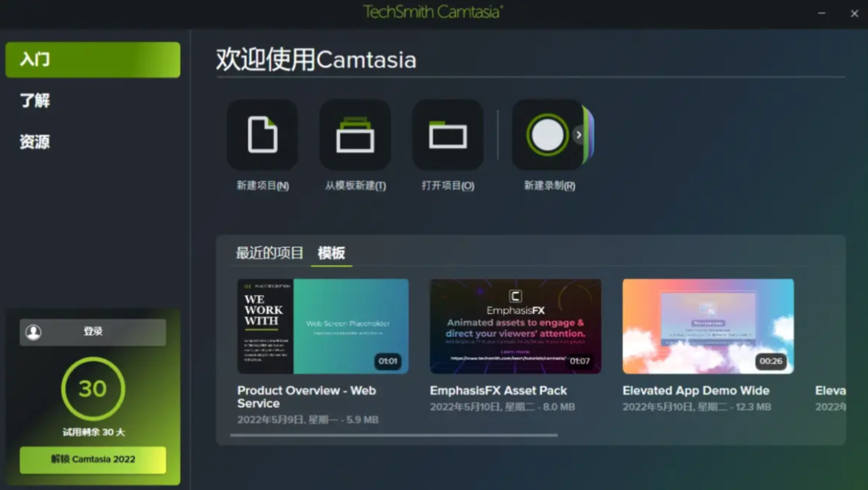Screen dimensions: 868x490
Task: Click the New Project (新建项目) document icon
Action: pos(263,134)
